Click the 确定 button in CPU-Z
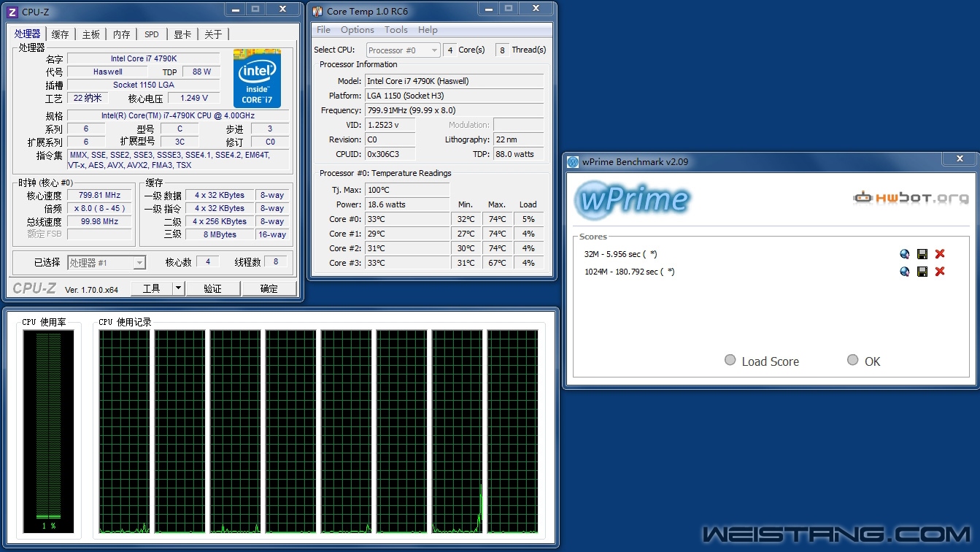The image size is (980, 552). tap(269, 288)
